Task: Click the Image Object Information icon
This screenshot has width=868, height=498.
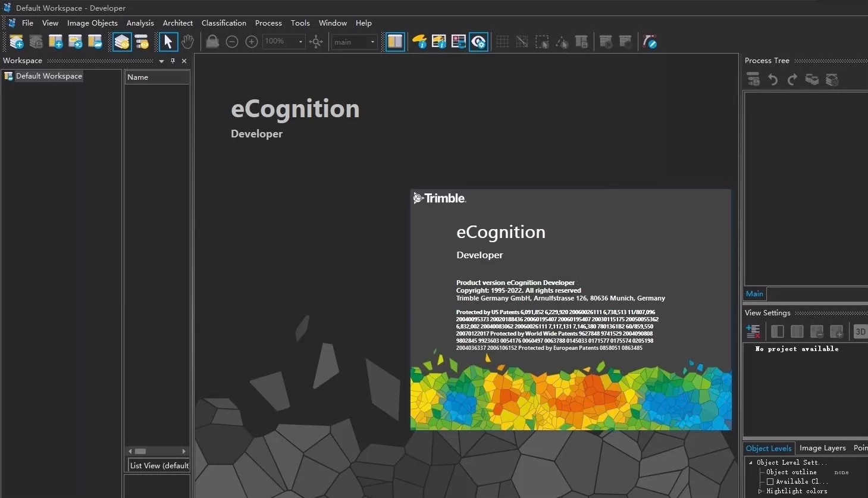Action: coord(419,42)
